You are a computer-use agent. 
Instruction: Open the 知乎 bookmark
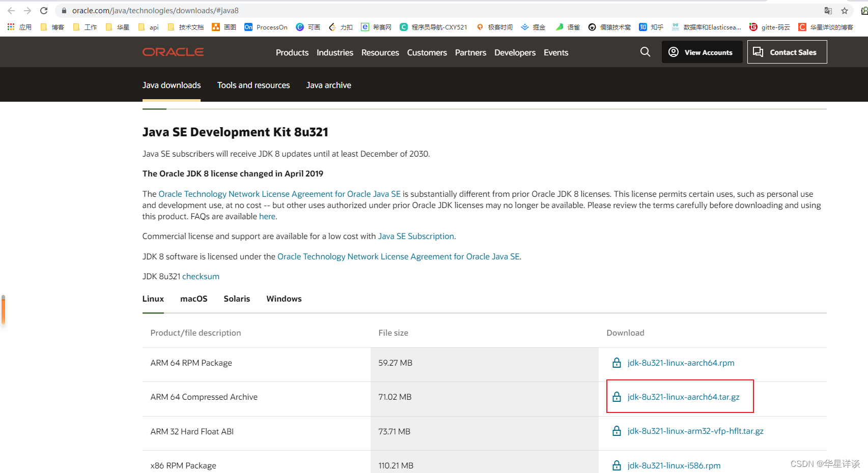tap(651, 27)
